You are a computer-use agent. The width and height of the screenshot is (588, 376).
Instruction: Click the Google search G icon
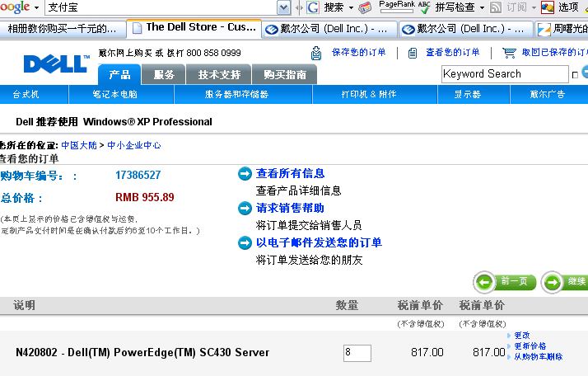tap(313, 7)
